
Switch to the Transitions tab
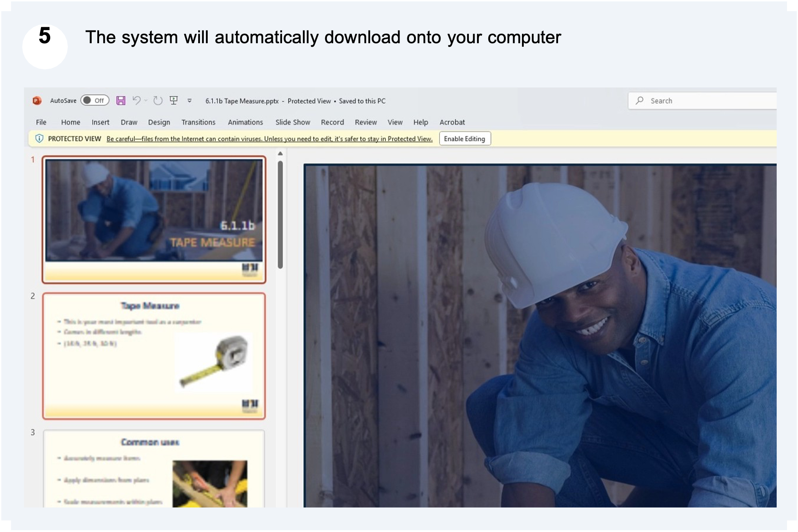click(x=198, y=122)
